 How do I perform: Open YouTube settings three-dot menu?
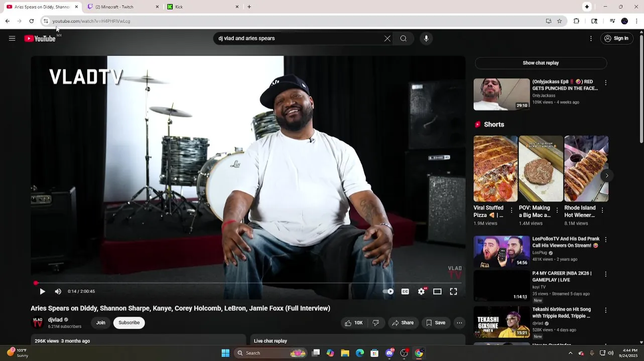point(591,39)
